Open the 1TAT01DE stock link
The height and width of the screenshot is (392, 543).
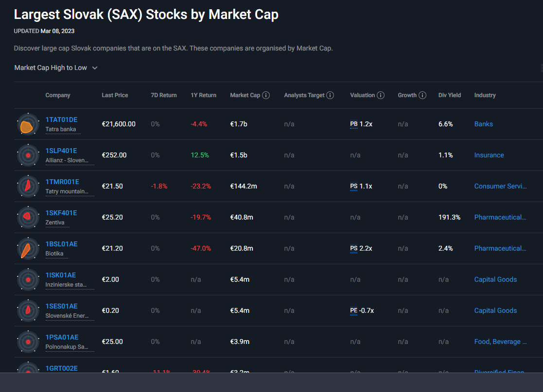(61, 119)
